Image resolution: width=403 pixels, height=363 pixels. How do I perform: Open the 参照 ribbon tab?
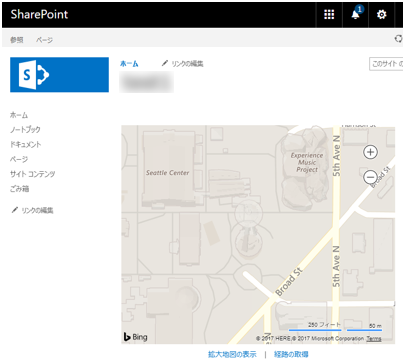[x=17, y=40]
